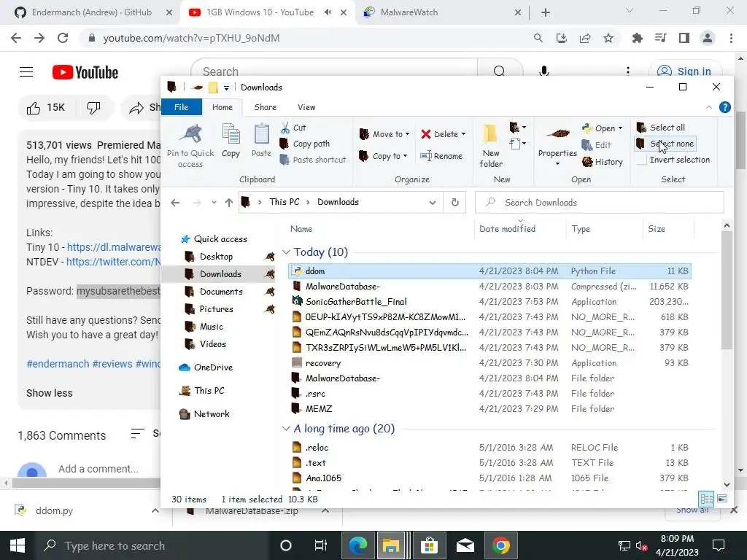Open Properties from the ribbon
747x560 pixels.
557,144
